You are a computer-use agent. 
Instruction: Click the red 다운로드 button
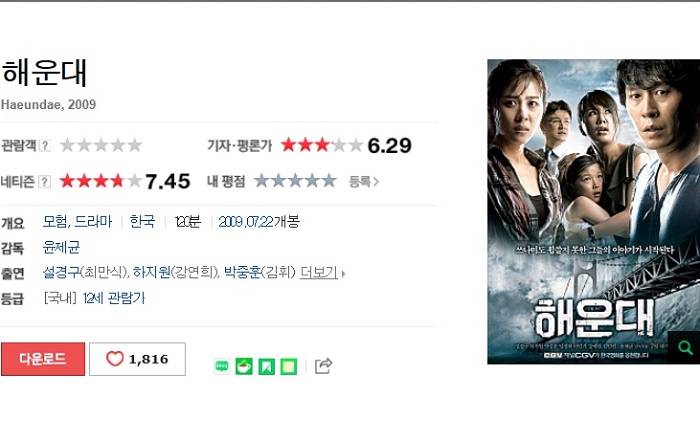tap(43, 359)
